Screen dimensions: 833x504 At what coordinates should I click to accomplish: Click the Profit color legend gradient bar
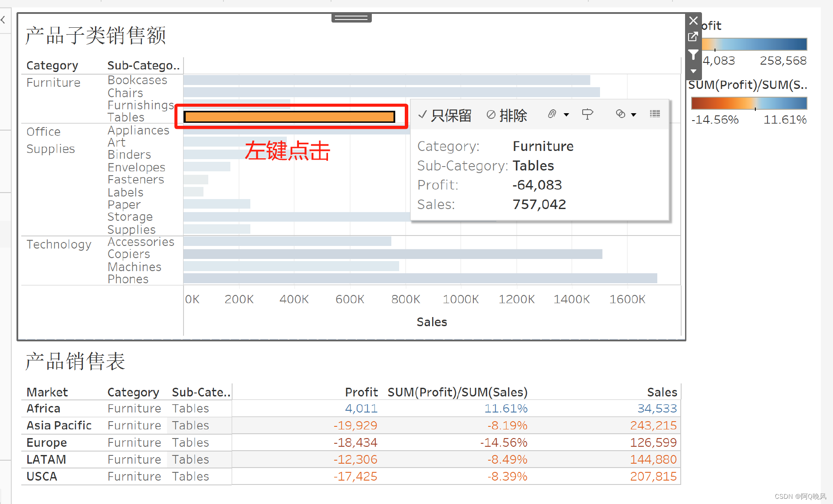[754, 44]
